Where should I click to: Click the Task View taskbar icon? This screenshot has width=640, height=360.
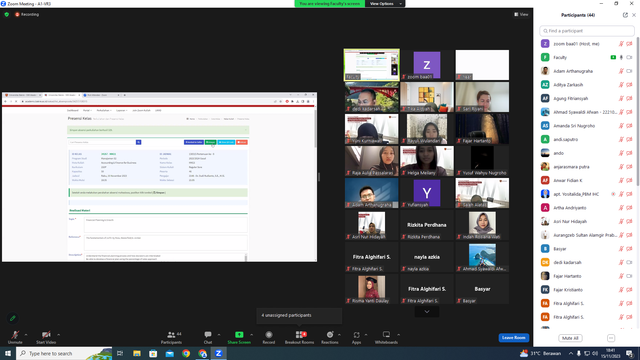click(x=120, y=353)
